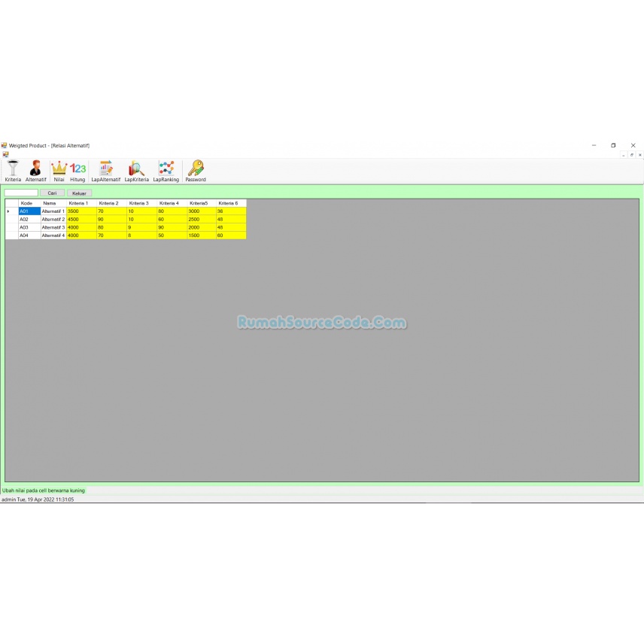Click the Kriteria5 column header
Image resolution: width=644 pixels, height=644 pixels.
(202, 203)
